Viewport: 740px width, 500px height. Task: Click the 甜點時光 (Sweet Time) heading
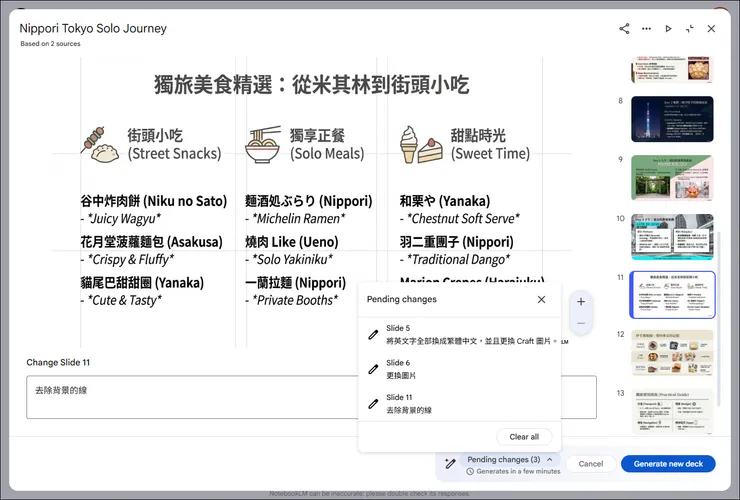[x=490, y=144]
